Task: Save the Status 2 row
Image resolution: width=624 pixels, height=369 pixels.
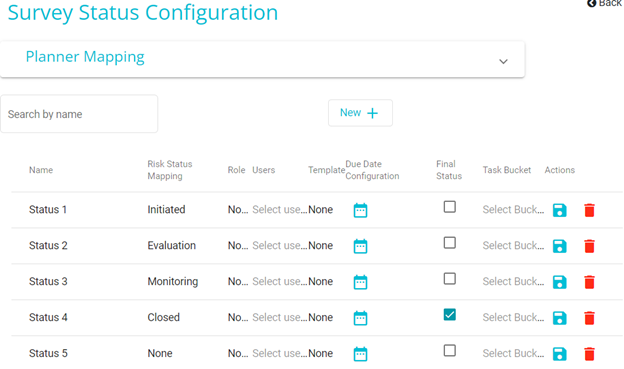Action: (560, 246)
